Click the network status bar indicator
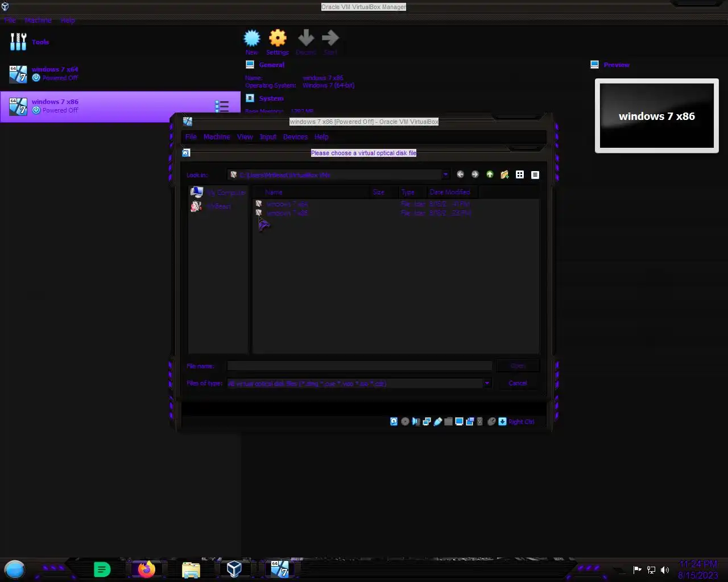This screenshot has height=582, width=728. tap(427, 422)
